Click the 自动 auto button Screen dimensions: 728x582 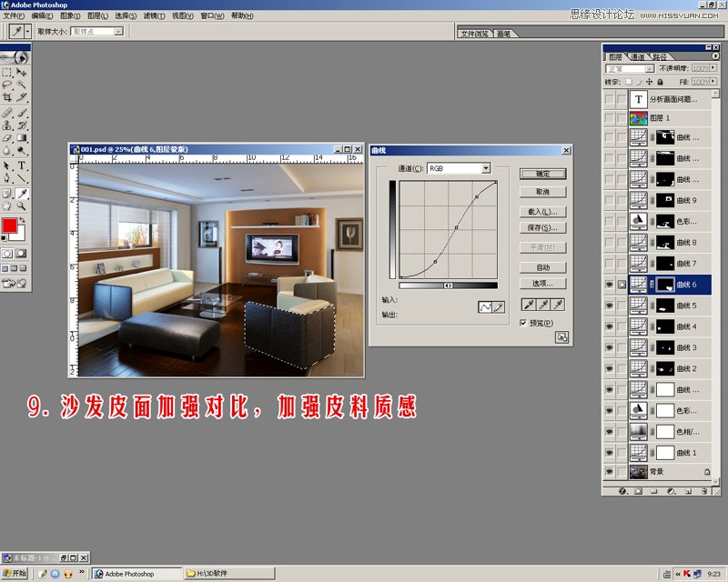tap(542, 267)
